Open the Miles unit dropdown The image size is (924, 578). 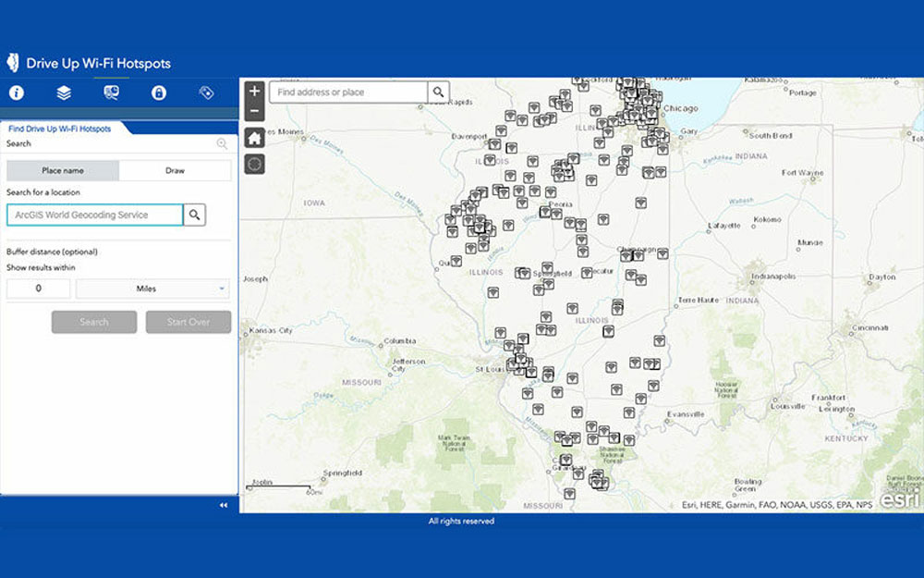(152, 289)
